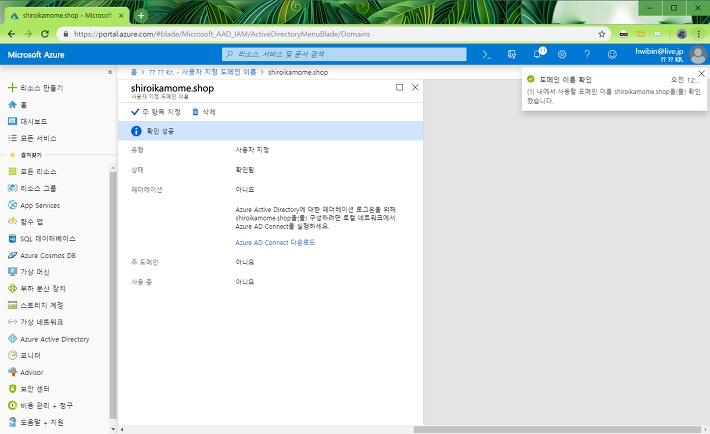Click the horizontal scrollbar left arrow
Viewport: 710px width, 434px height.
121,429
